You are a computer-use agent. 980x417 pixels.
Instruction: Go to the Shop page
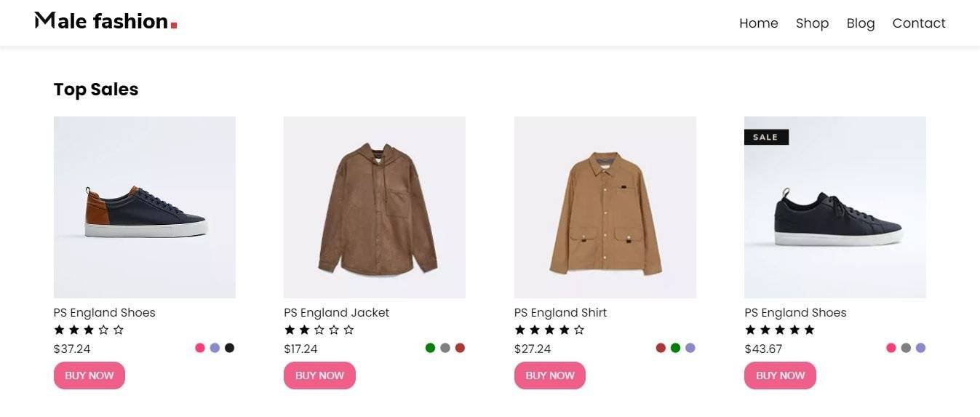(812, 23)
